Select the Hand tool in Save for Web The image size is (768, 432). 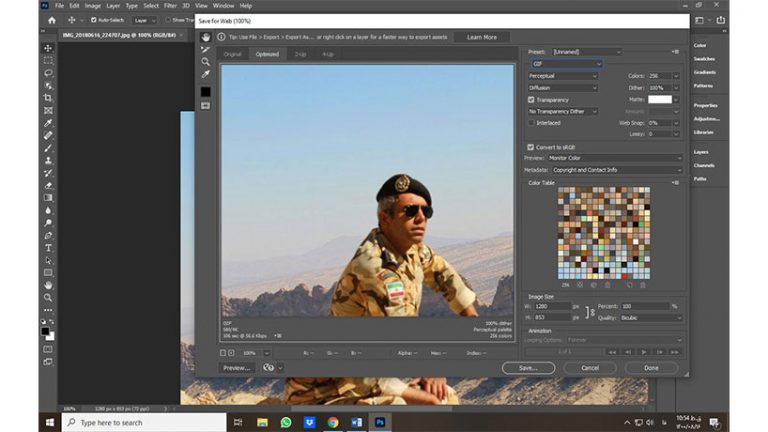click(x=206, y=37)
